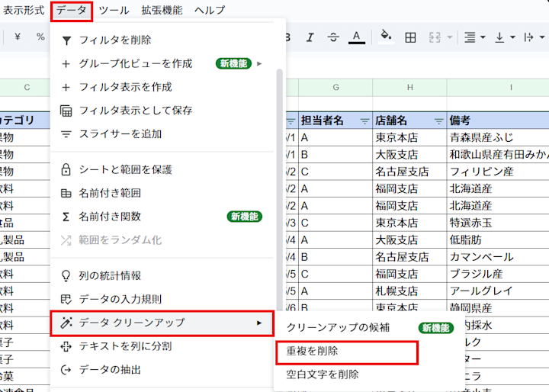The height and width of the screenshot is (392, 549).
Task: Open the ツール menu
Action: [114, 11]
